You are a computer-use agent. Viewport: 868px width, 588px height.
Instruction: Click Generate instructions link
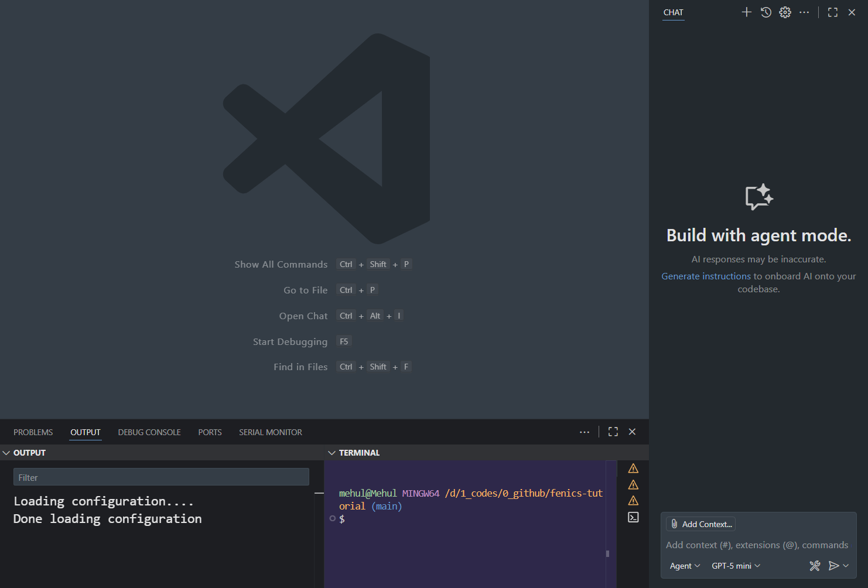706,276
